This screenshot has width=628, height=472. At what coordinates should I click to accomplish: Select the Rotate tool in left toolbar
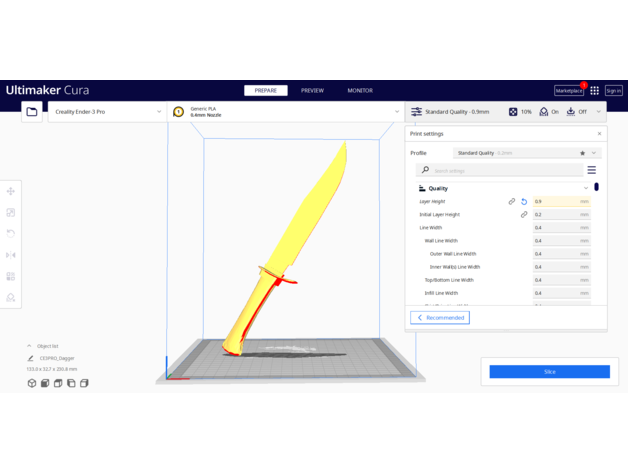(x=11, y=233)
